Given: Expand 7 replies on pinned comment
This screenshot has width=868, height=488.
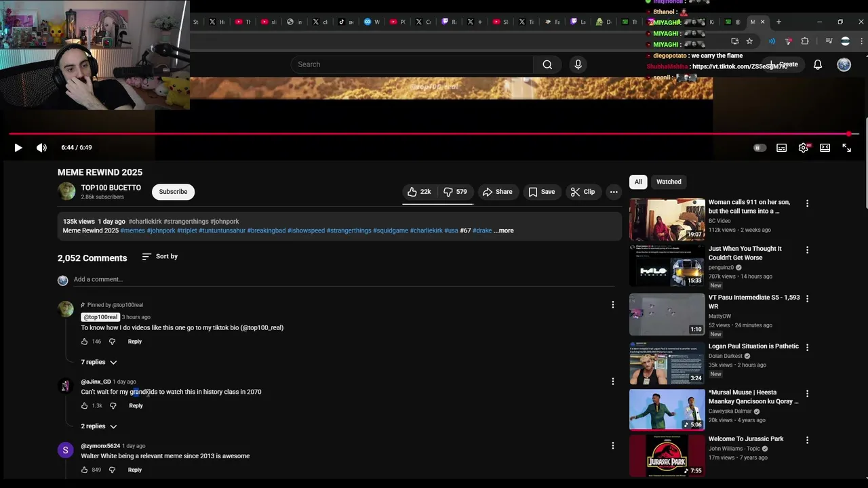Looking at the screenshot, I should coord(99,362).
